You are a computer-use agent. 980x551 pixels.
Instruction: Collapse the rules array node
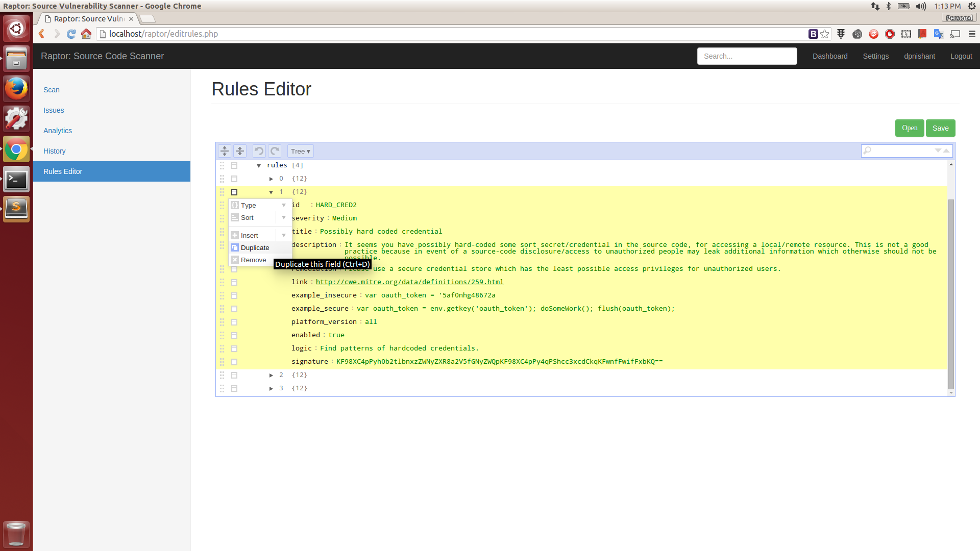[259, 165]
